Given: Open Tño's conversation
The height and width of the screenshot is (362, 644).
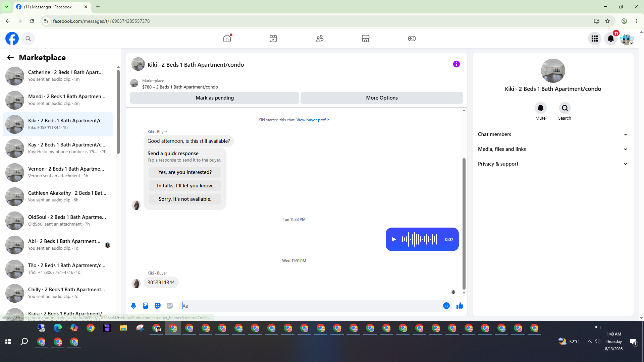Looking at the screenshot, I should pyautogui.click(x=58, y=269).
